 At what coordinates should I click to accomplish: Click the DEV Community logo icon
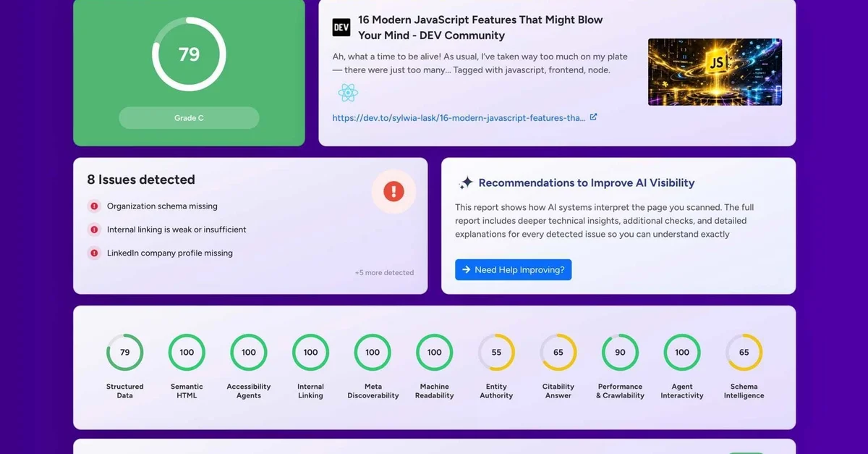341,28
